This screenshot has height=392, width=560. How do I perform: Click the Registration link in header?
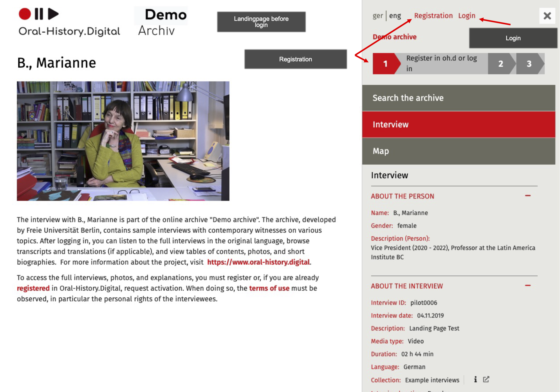[433, 16]
